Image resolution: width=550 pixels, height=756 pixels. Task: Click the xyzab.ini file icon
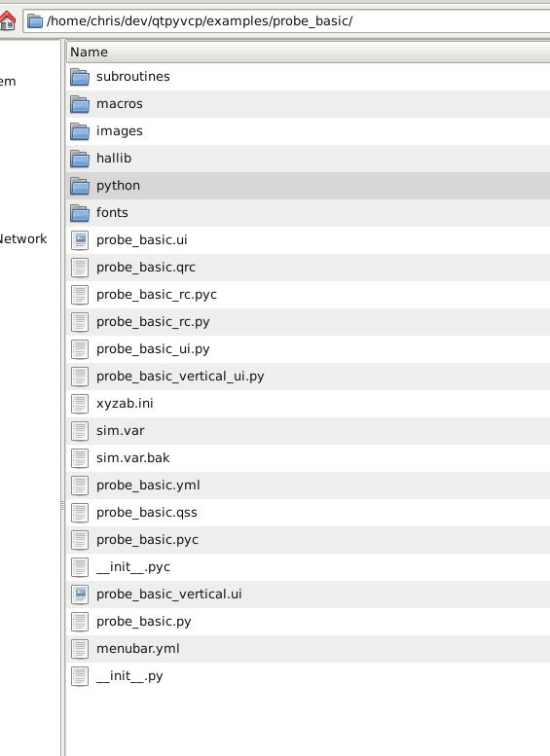[80, 404]
